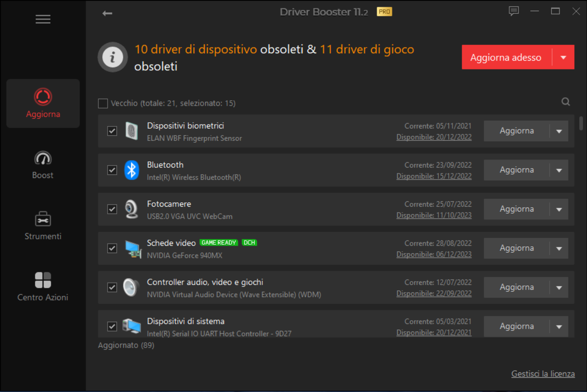587x392 pixels.
Task: Update the ELAN WBF Fingerprint Sensor driver
Action: click(517, 131)
